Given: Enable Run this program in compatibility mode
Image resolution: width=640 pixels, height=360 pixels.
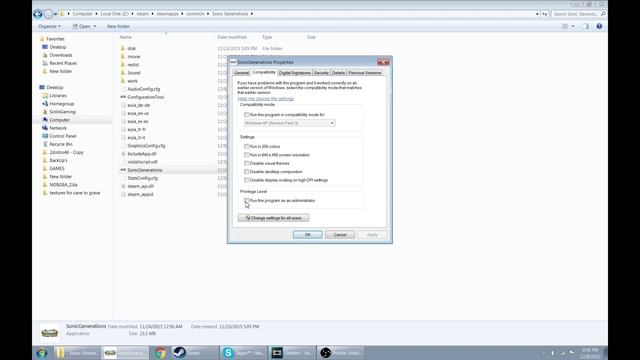Looking at the screenshot, I should tap(247, 115).
